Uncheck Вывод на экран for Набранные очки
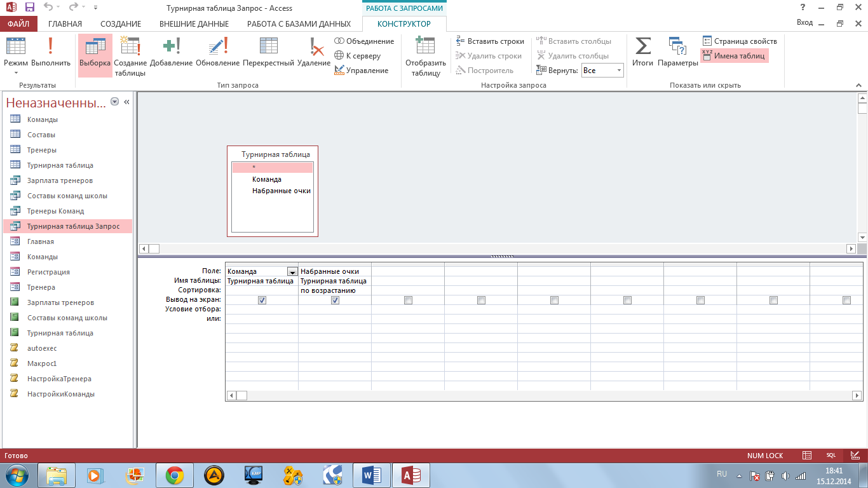The height and width of the screenshot is (488, 868). [x=335, y=300]
